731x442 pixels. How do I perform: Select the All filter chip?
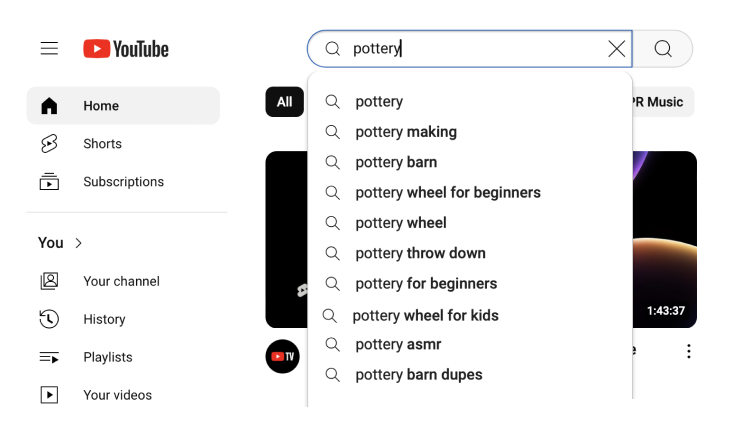(x=284, y=102)
